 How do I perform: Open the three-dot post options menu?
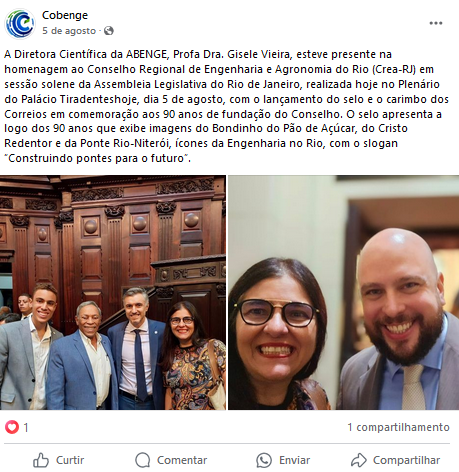click(436, 23)
